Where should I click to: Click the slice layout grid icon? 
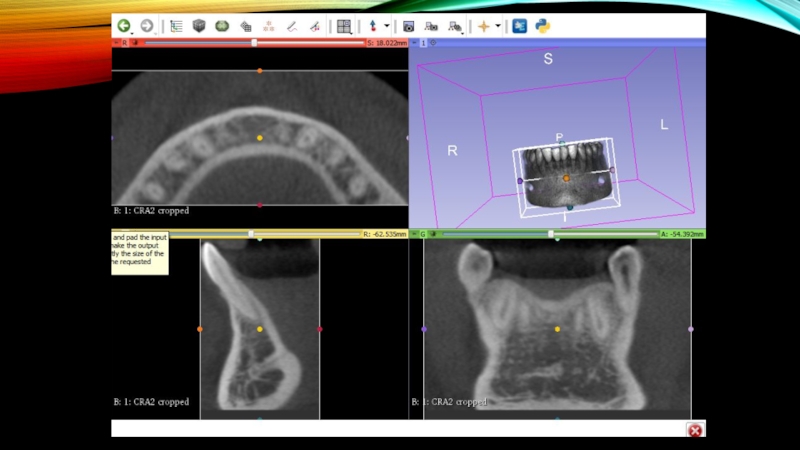pos(343,26)
